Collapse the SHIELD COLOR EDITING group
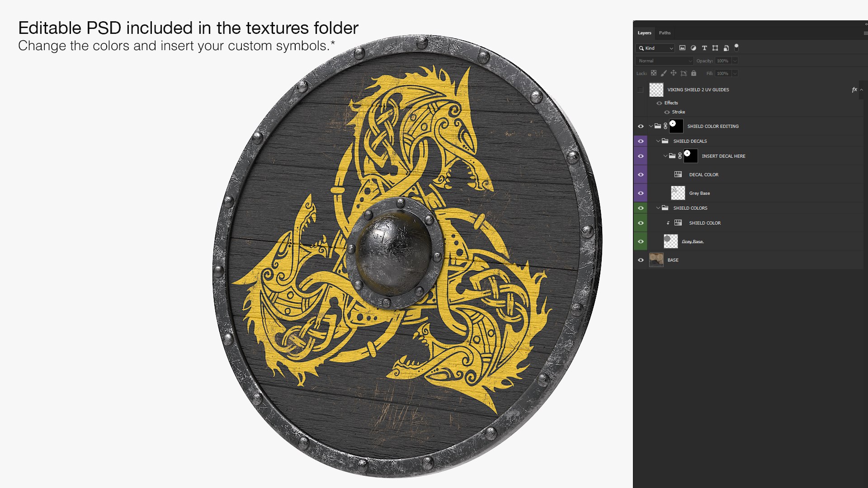The width and height of the screenshot is (868, 488). tap(651, 126)
